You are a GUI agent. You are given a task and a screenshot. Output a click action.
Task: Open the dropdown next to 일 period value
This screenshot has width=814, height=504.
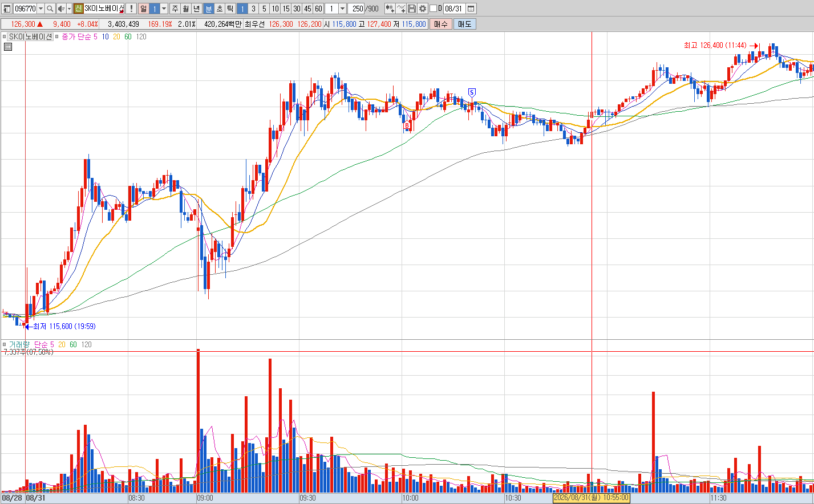click(164, 9)
